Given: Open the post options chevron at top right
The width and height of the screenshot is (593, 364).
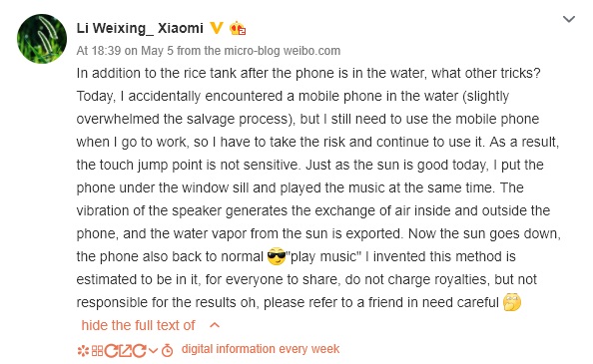Looking at the screenshot, I should (x=569, y=19).
